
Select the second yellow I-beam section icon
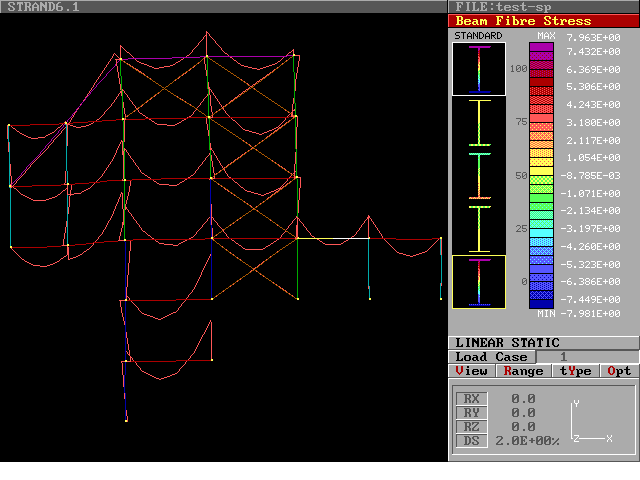click(479, 124)
